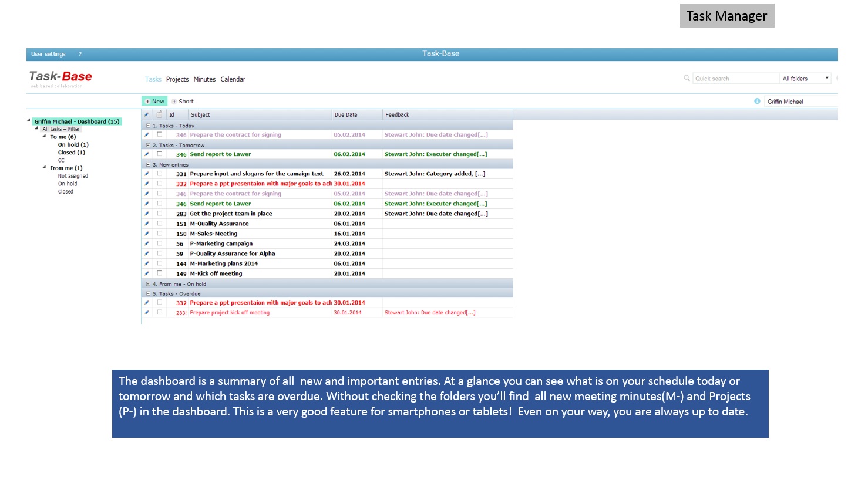Collapse the From me (1) tree node
The height and width of the screenshot is (487, 868).
pos(44,167)
